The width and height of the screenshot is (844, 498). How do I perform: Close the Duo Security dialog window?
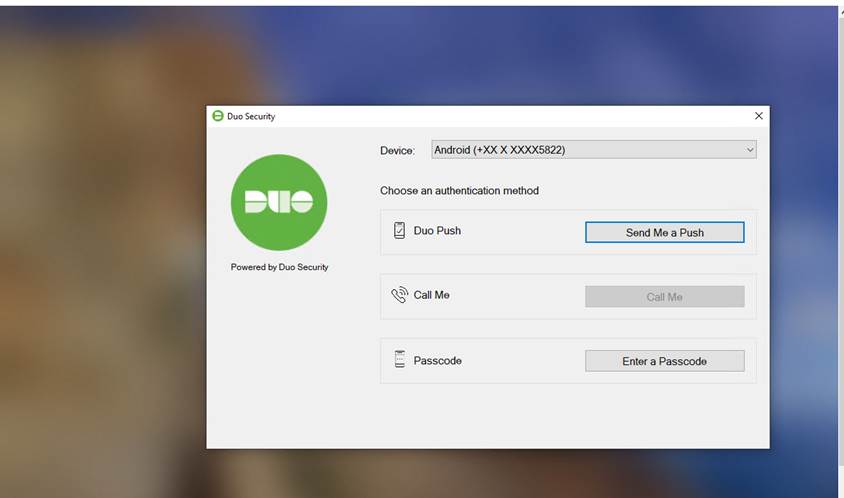coord(758,116)
